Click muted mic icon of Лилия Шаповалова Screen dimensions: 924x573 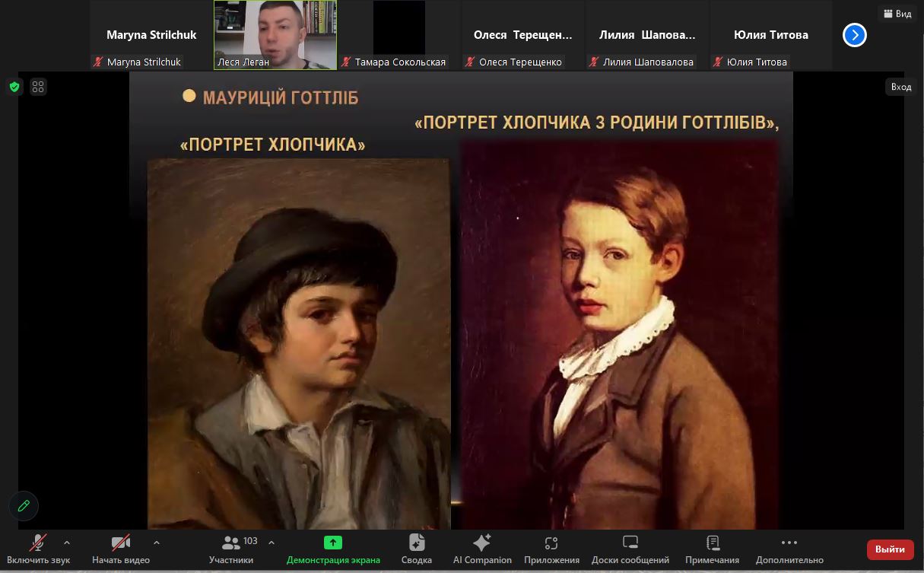tap(594, 62)
